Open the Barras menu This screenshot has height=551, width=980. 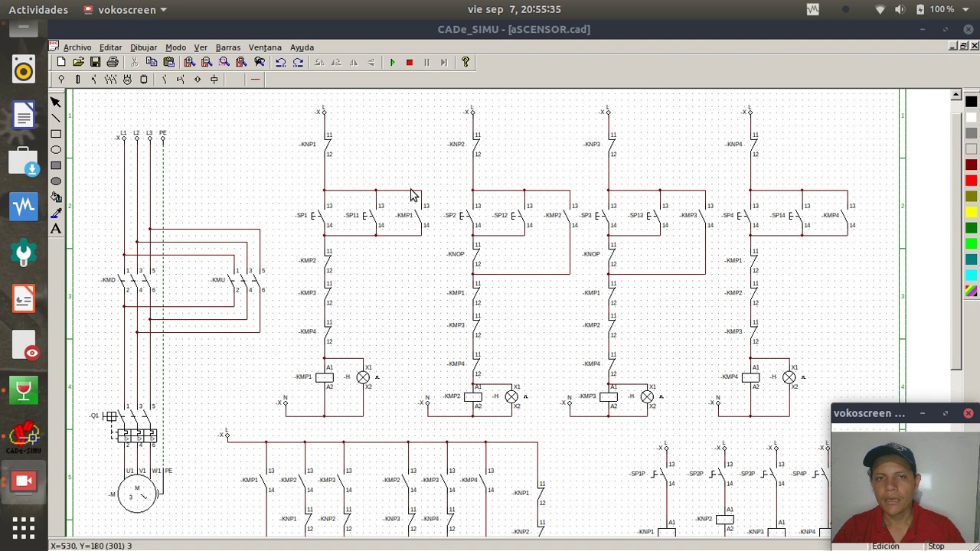point(228,47)
